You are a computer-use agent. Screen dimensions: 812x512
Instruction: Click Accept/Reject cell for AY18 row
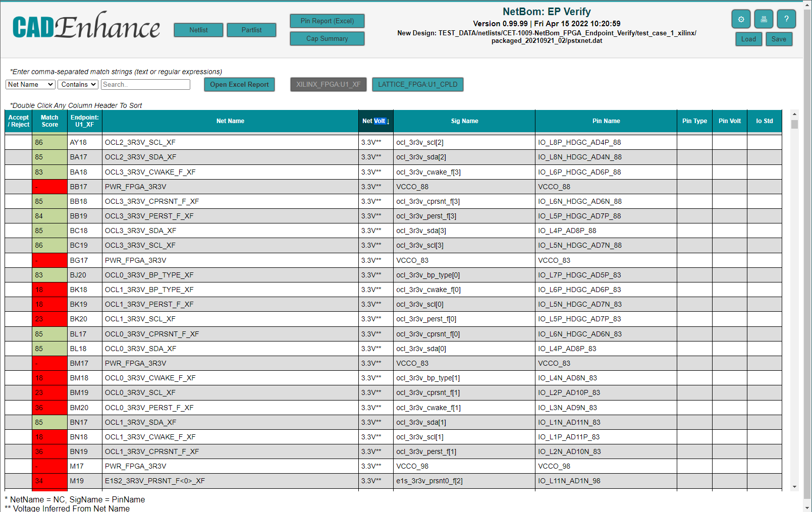pyautogui.click(x=19, y=142)
